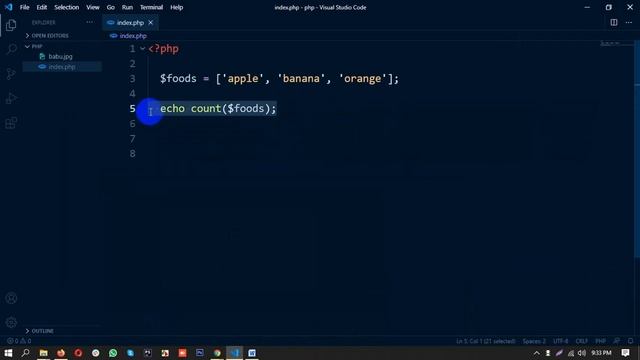The image size is (640, 360).
Task: Click the minimap at top of editor
Action: 611,43
